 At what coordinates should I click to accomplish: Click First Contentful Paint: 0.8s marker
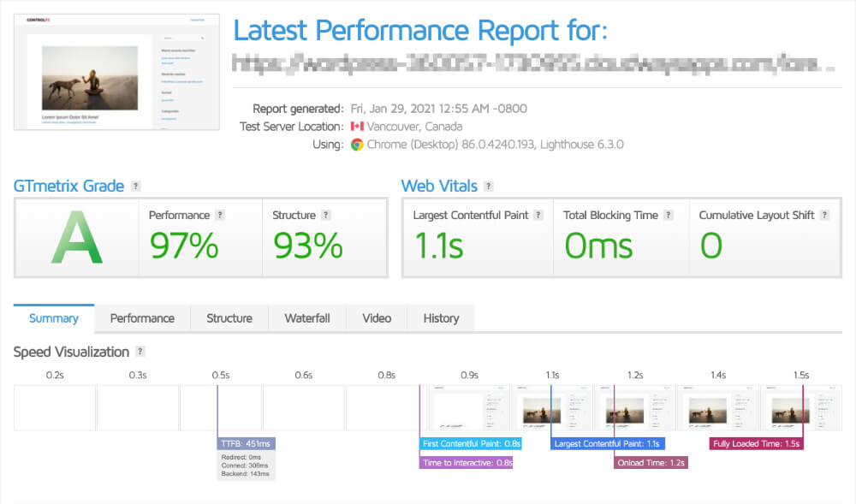[x=471, y=443]
